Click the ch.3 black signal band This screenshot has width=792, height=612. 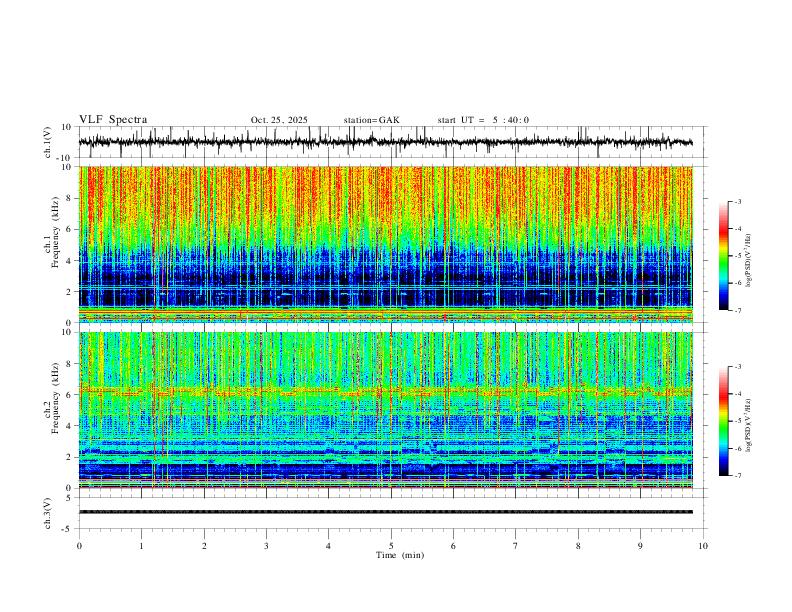(385, 512)
